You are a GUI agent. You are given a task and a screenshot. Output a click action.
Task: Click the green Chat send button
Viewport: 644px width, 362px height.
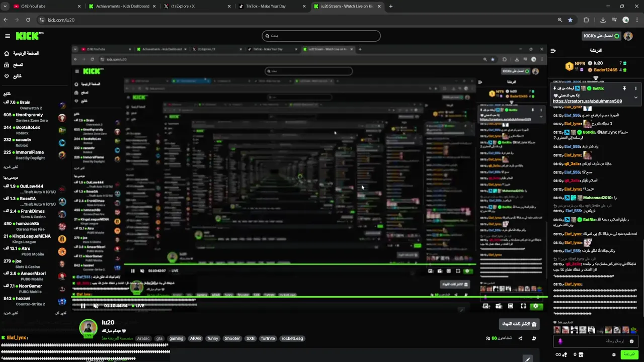pyautogui.click(x=629, y=354)
